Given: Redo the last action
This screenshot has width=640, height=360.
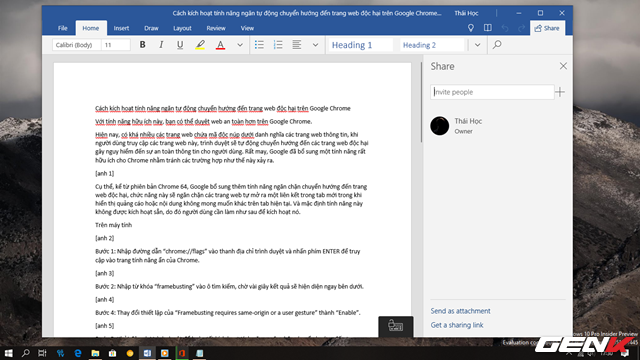Looking at the screenshot, I should pos(521,28).
